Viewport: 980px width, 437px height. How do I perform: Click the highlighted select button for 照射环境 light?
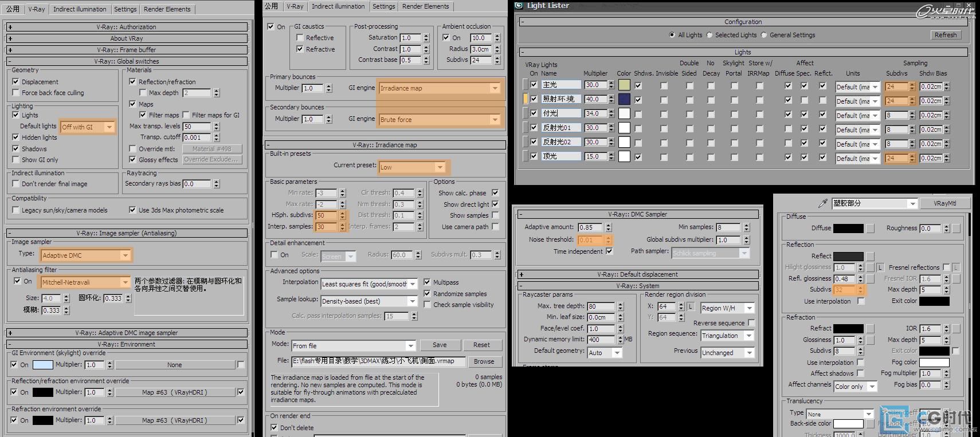pos(526,99)
